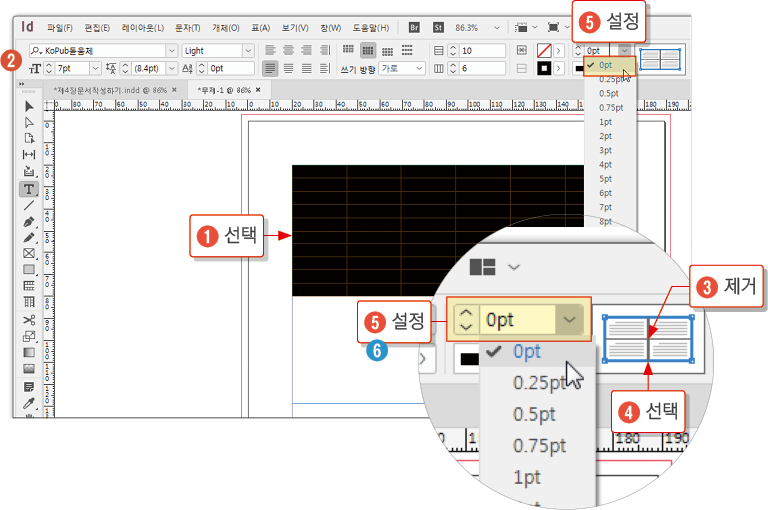Select the Free Transform tool

tap(29, 337)
